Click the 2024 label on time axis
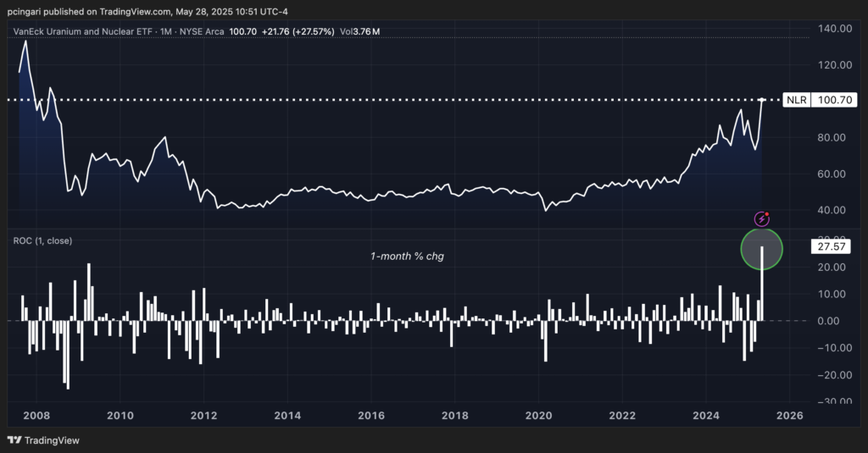 pos(706,416)
